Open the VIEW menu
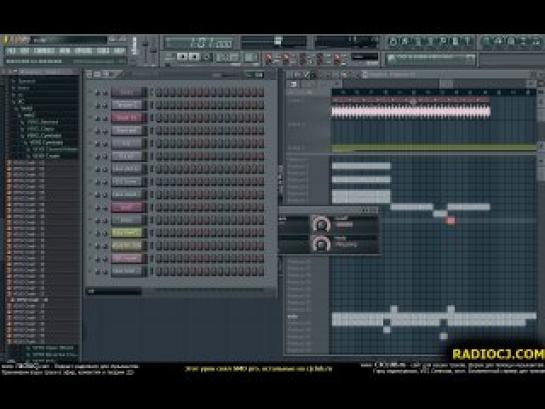The width and height of the screenshot is (545, 409). click(65, 51)
